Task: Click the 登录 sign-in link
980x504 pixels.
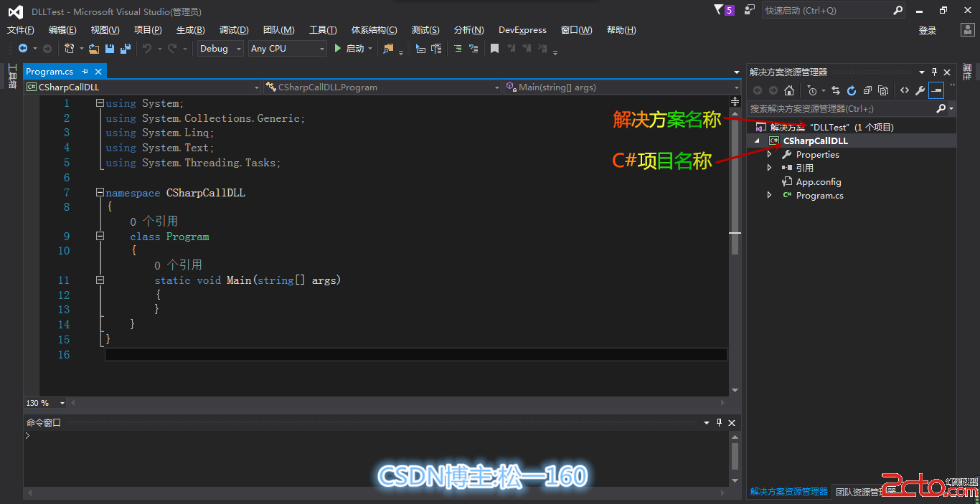Action: pos(928,30)
